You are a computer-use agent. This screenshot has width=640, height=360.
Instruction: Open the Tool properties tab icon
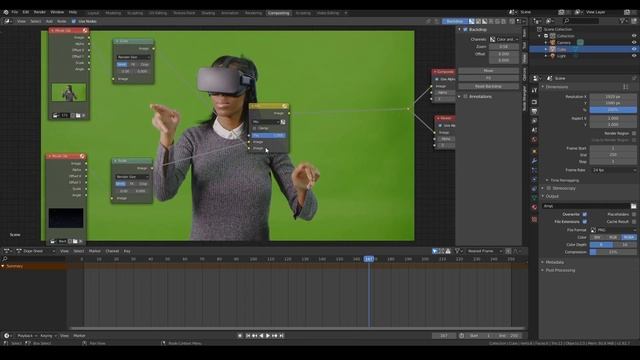click(534, 90)
